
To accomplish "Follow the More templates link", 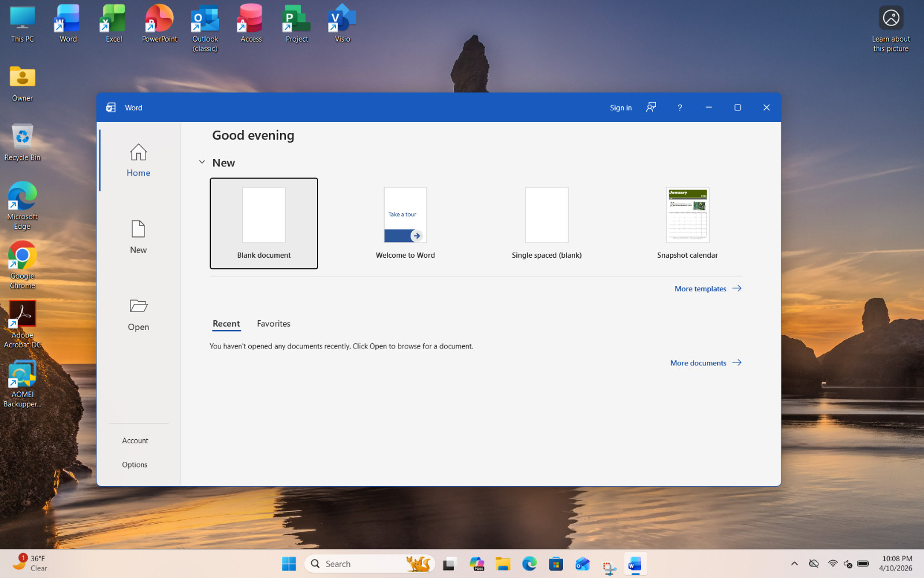I will click(x=708, y=288).
